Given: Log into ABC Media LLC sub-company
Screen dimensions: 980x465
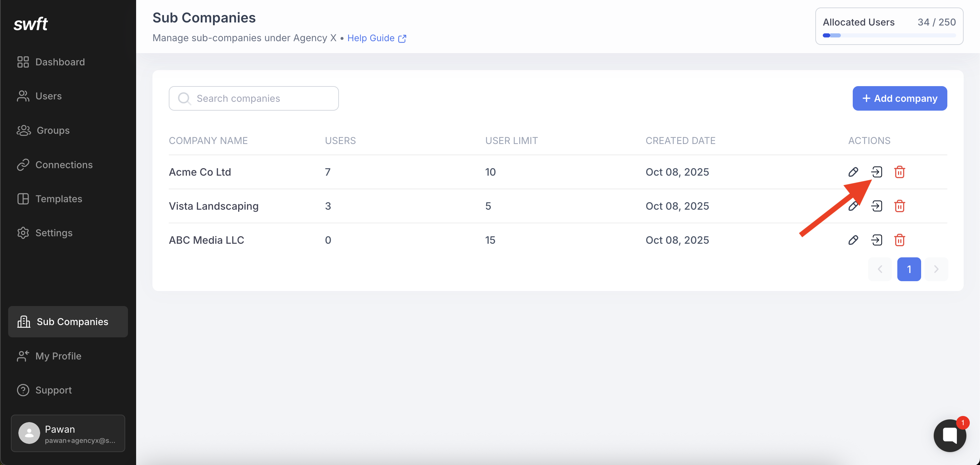Looking at the screenshot, I should (877, 240).
